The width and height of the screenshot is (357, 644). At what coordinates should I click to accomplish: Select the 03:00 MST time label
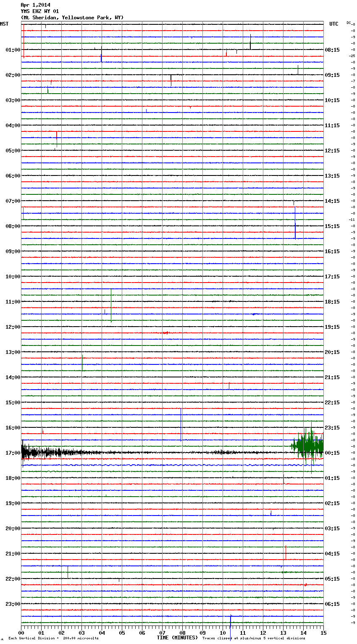pos(13,100)
